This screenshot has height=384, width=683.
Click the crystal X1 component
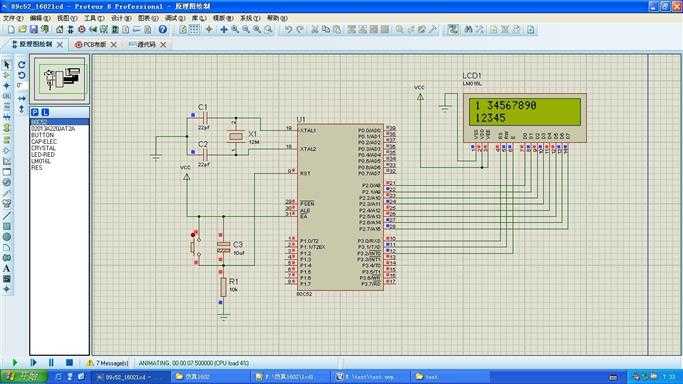coord(236,136)
